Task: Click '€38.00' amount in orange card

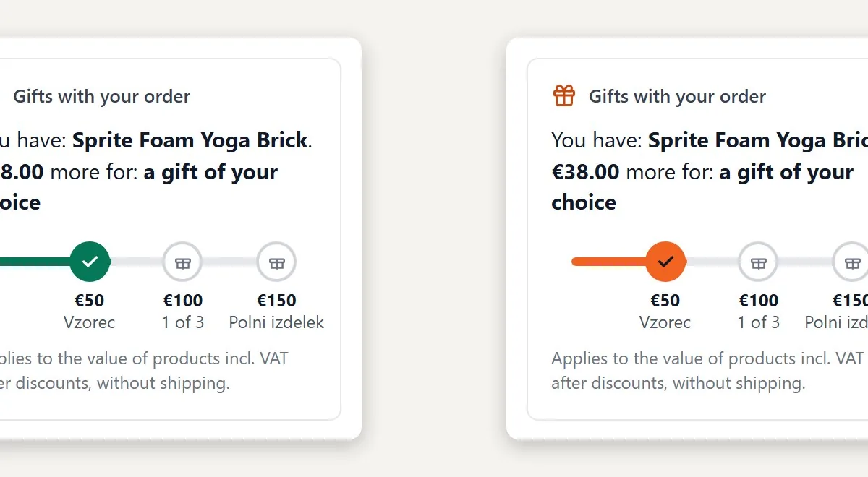Action: [x=586, y=172]
